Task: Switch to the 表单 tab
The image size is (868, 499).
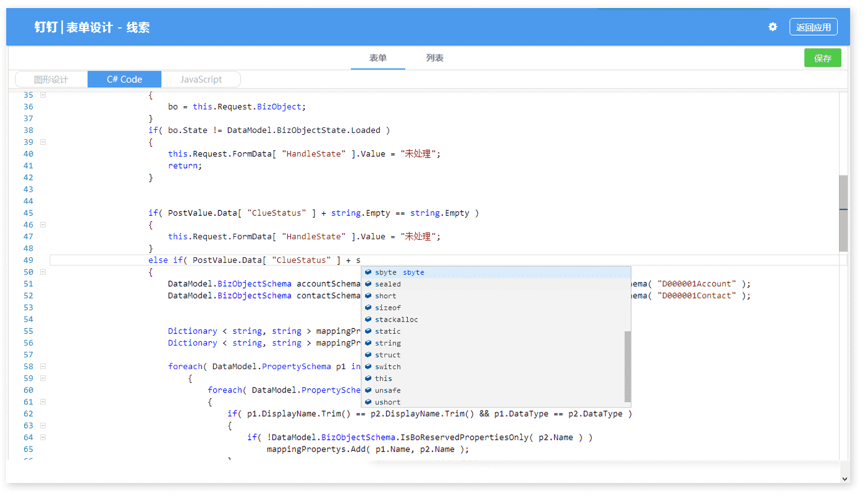Action: pyautogui.click(x=377, y=58)
